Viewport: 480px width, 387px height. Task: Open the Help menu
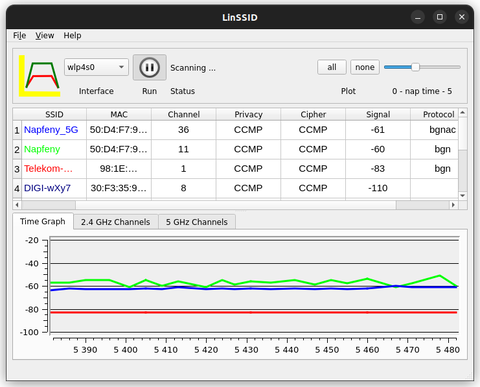point(72,35)
